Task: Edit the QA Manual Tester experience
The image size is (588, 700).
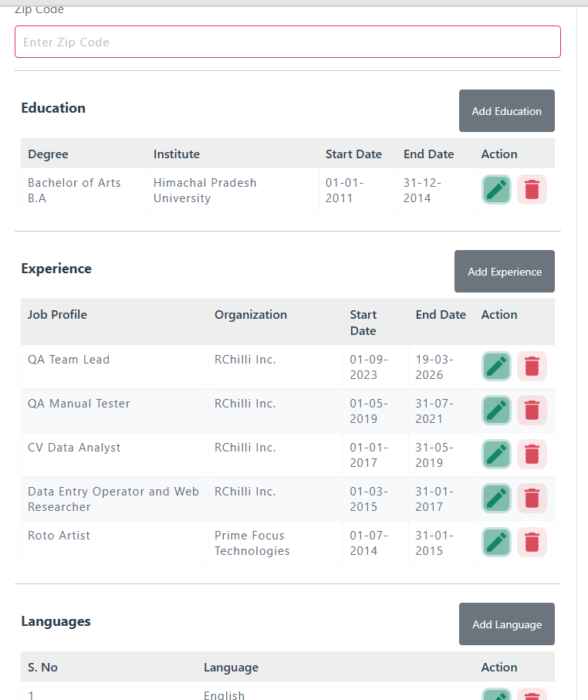Action: (496, 410)
